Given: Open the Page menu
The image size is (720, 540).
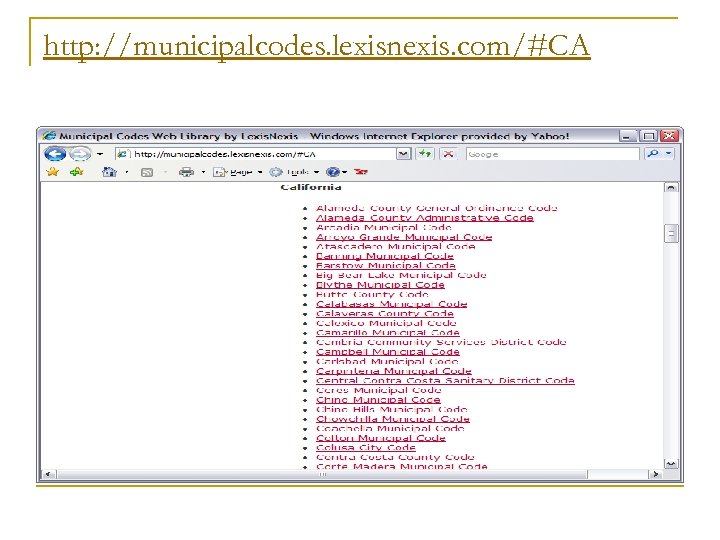Looking at the screenshot, I should [238, 172].
